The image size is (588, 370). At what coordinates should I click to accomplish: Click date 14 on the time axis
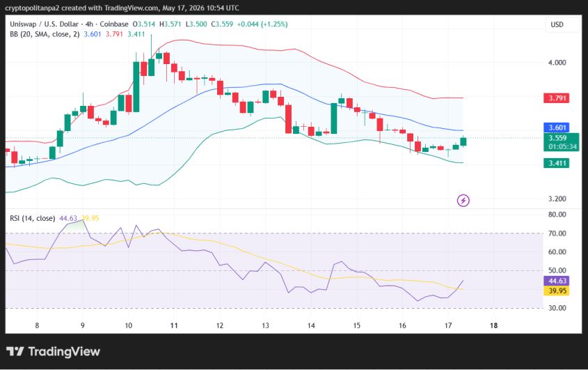tap(311, 325)
